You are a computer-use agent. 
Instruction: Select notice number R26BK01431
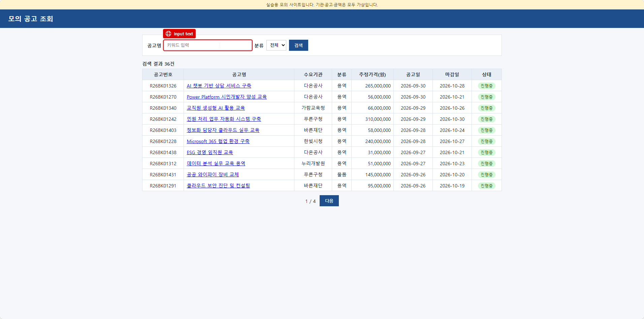coord(163,175)
